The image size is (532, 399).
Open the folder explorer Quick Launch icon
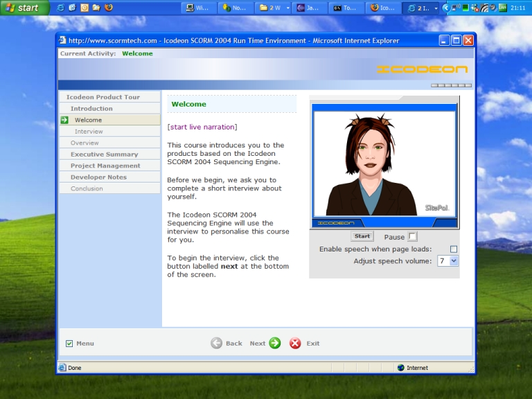(x=97, y=8)
